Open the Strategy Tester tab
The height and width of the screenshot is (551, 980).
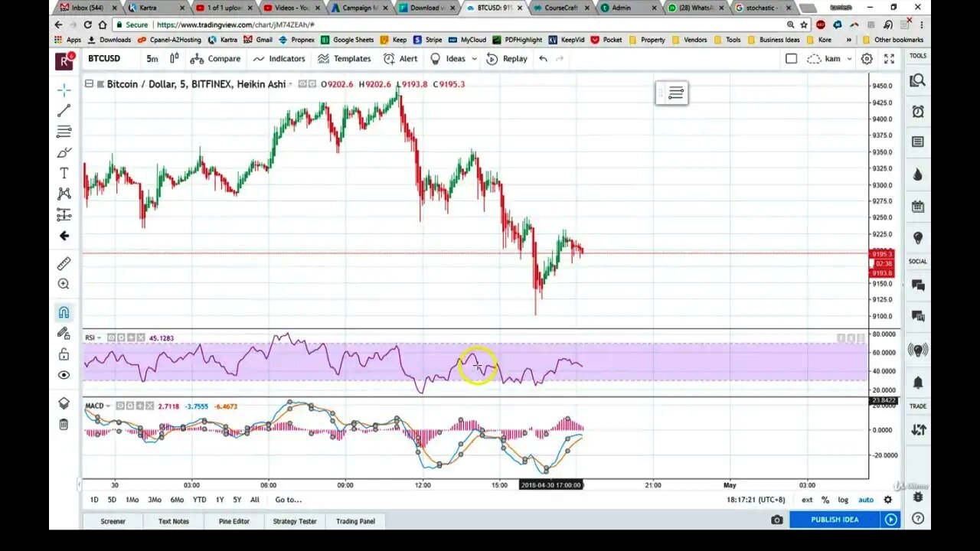tap(295, 521)
